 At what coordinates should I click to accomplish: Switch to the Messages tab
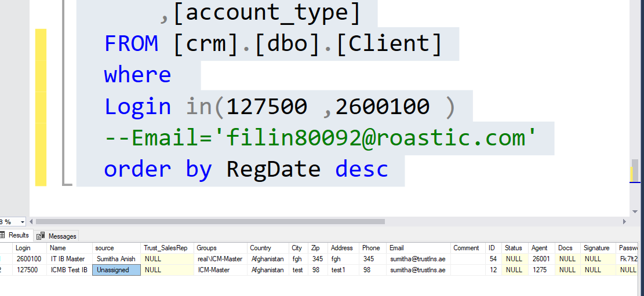(62, 236)
